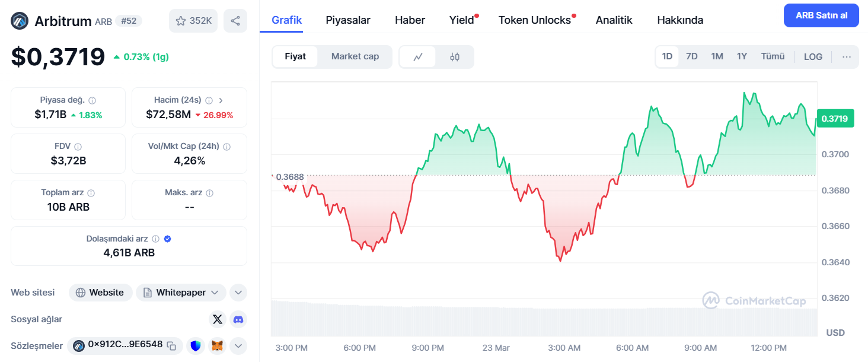Set chart range to Tümü
Image resolution: width=868 pixels, height=362 pixels.
tap(773, 56)
